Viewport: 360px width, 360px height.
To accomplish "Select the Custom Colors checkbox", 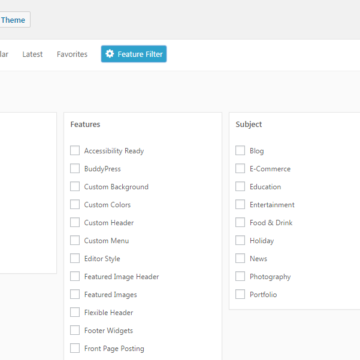I will 75,204.
